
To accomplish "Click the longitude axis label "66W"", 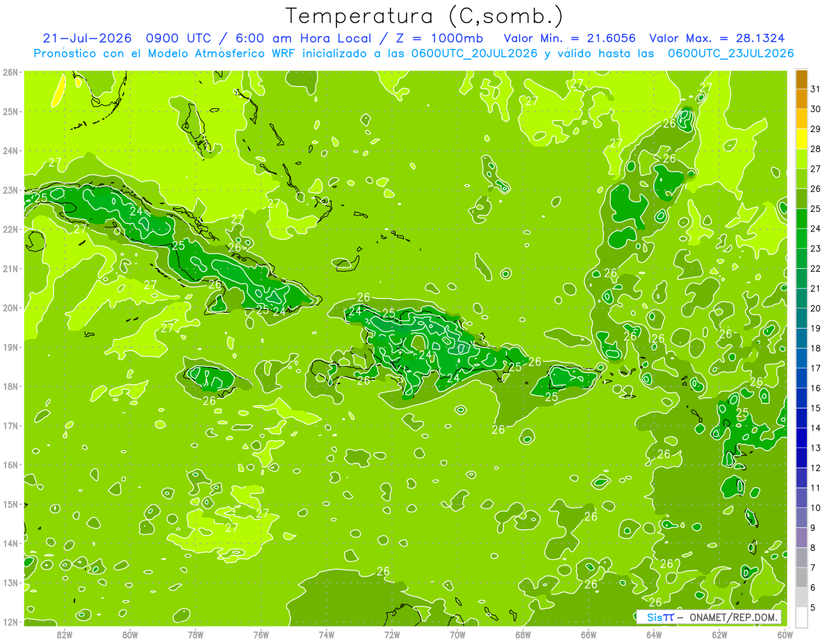I will (589, 634).
